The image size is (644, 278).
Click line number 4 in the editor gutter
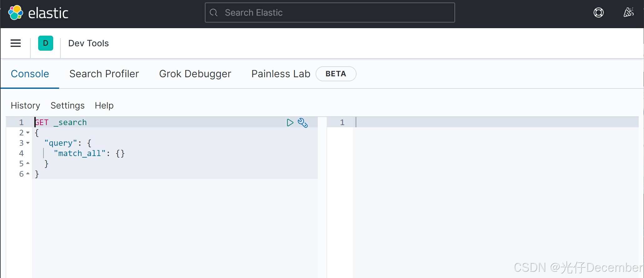(x=21, y=153)
